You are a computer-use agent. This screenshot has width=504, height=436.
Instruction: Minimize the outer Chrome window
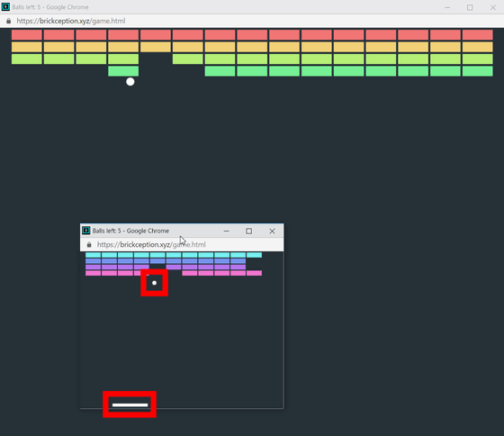447,7
